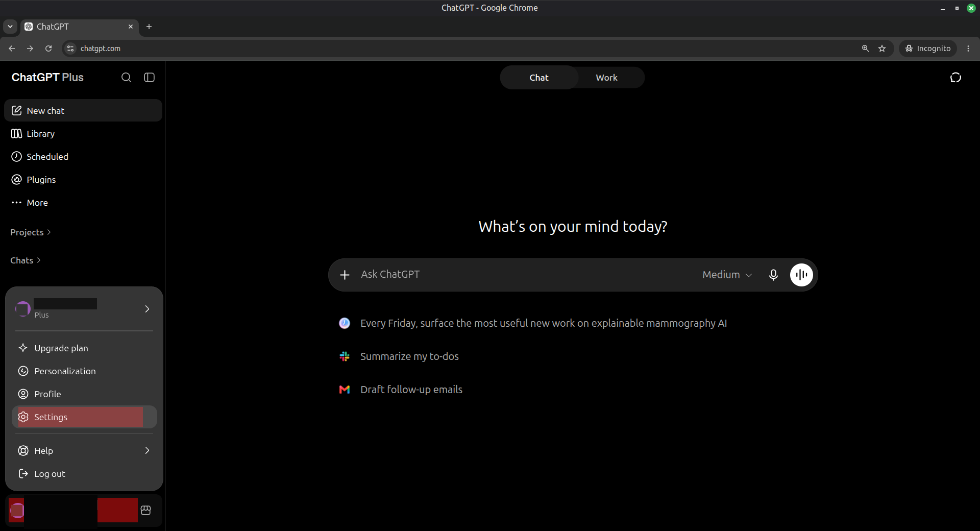Viewport: 980px width, 531px height.
Task: Switch to the Chat mode tab
Action: (x=539, y=78)
